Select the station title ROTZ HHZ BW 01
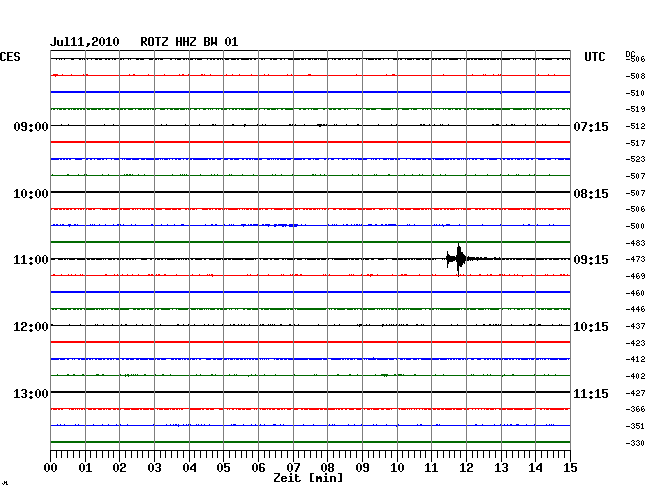 [x=189, y=42]
